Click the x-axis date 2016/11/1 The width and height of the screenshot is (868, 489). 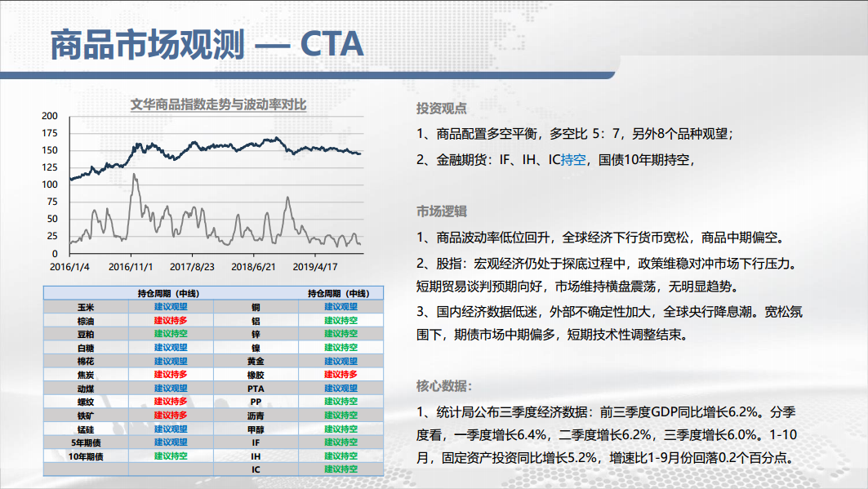(x=131, y=267)
